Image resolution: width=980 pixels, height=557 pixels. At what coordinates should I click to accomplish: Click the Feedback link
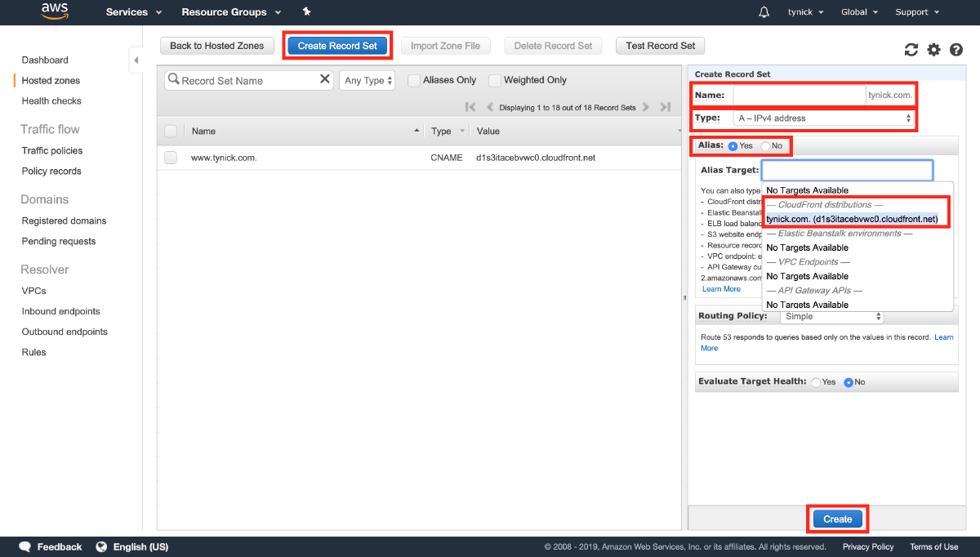pos(60,546)
